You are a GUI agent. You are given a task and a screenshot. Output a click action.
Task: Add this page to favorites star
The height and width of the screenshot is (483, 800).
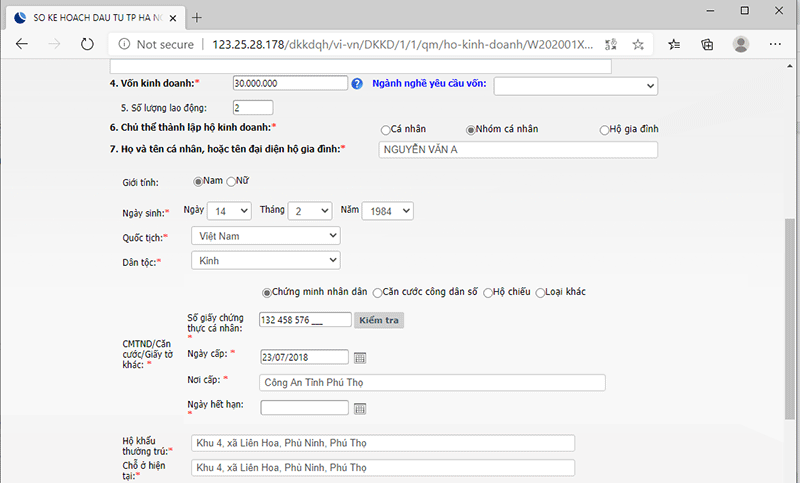click(x=638, y=44)
